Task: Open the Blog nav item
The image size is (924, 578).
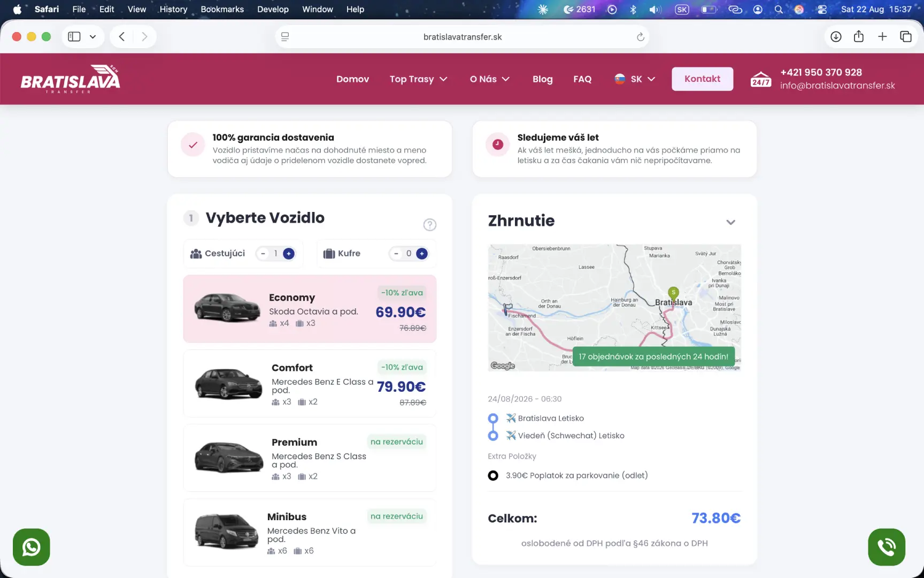Action: point(542,79)
